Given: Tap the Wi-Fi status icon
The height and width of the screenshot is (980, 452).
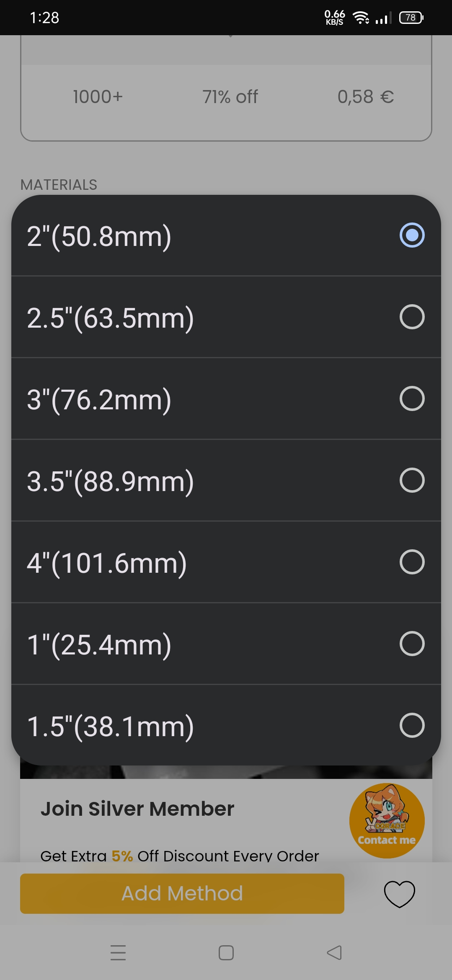Looking at the screenshot, I should click(360, 18).
